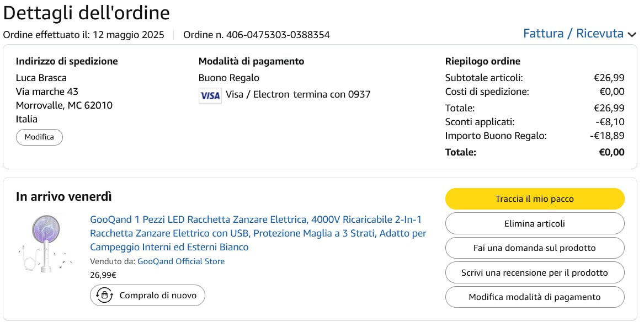Click Traccia il mio pacco button
This screenshot has height=327, width=644.
(534, 199)
